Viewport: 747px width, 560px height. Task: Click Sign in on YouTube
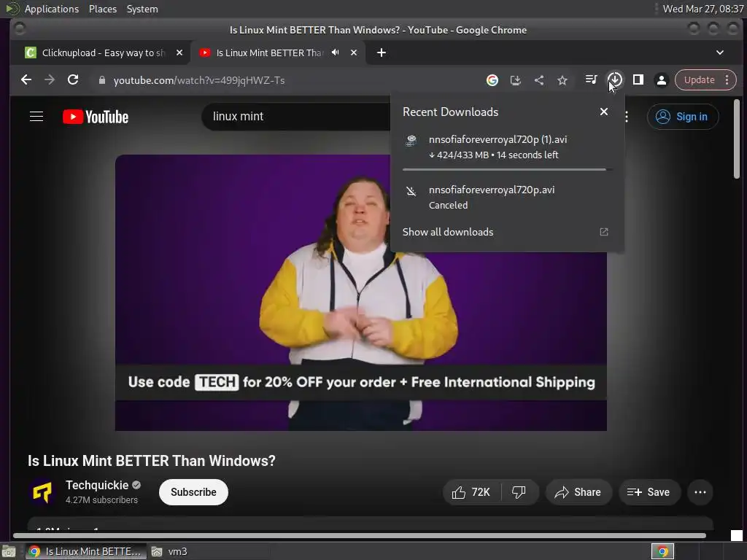682,117
